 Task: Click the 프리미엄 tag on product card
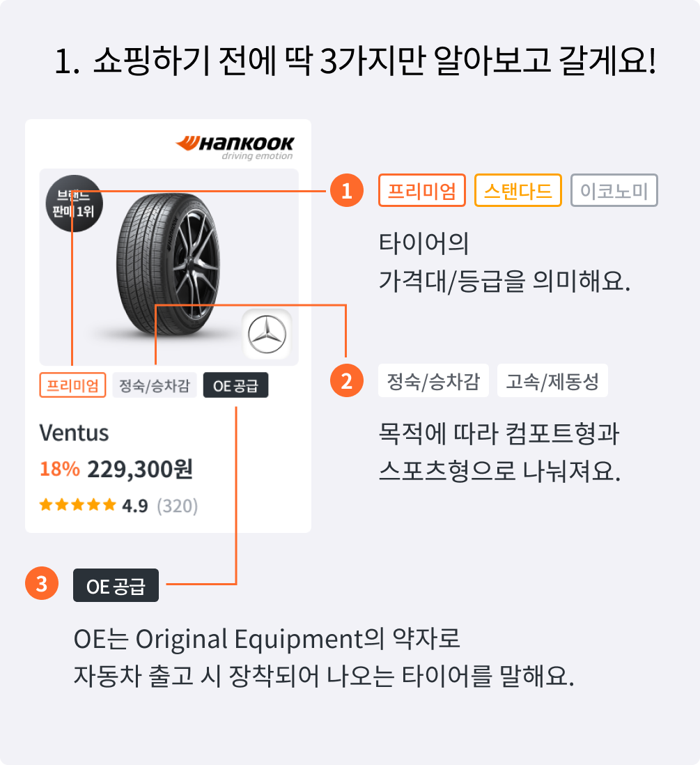tap(72, 385)
